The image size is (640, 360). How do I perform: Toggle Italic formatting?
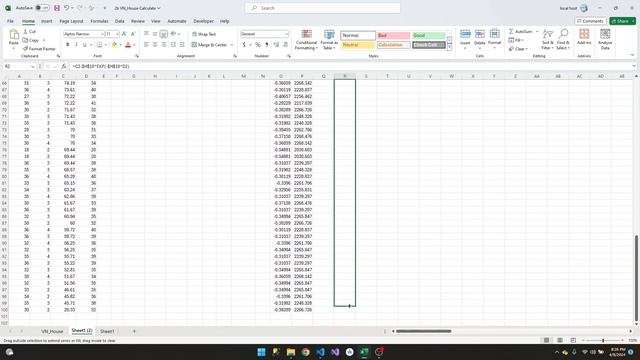tap(76, 44)
